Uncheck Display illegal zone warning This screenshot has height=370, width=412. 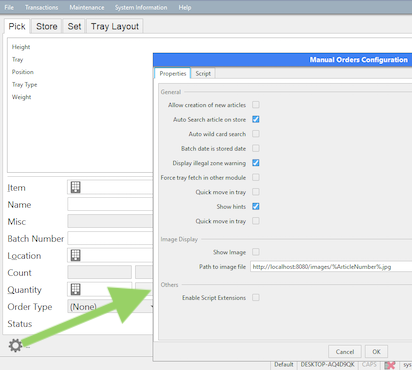pyautogui.click(x=256, y=163)
